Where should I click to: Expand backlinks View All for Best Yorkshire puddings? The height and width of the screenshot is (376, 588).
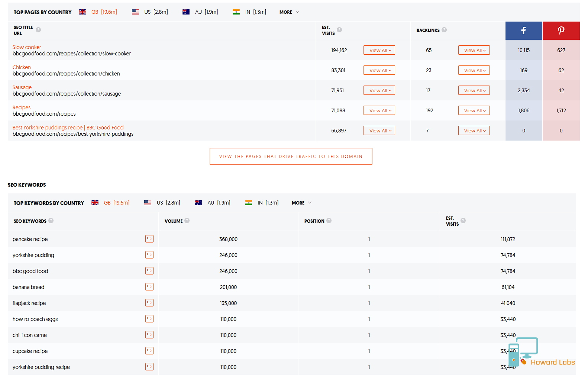pos(474,131)
